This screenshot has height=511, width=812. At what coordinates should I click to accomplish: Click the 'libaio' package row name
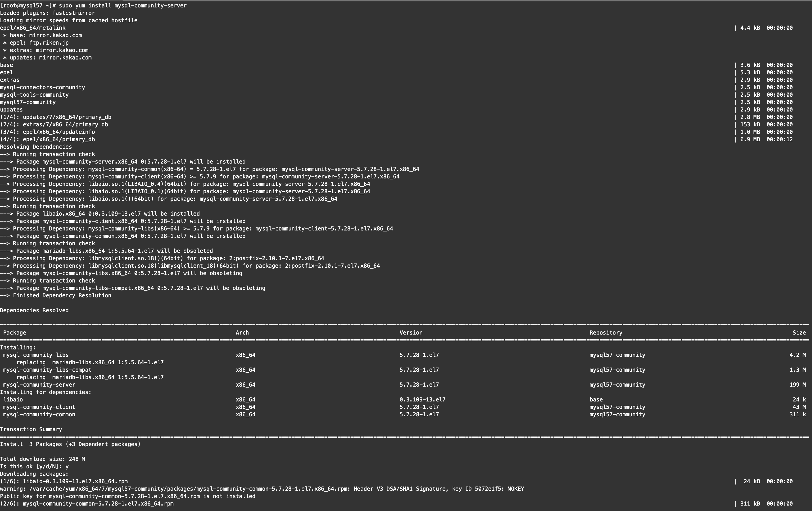[x=13, y=399]
